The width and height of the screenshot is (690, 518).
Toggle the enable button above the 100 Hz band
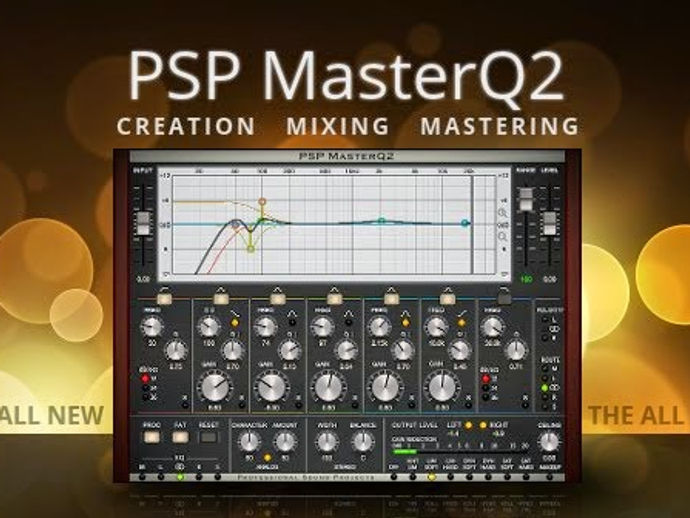tap(221, 299)
